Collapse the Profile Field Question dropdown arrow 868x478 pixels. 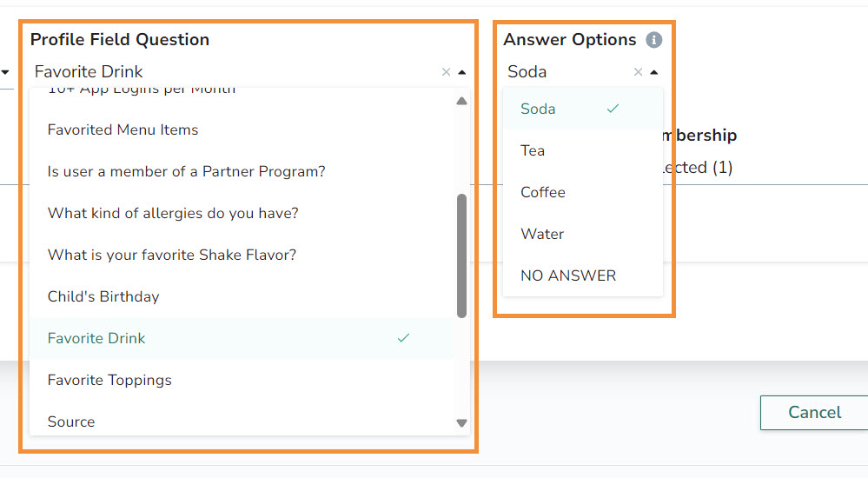[462, 72]
